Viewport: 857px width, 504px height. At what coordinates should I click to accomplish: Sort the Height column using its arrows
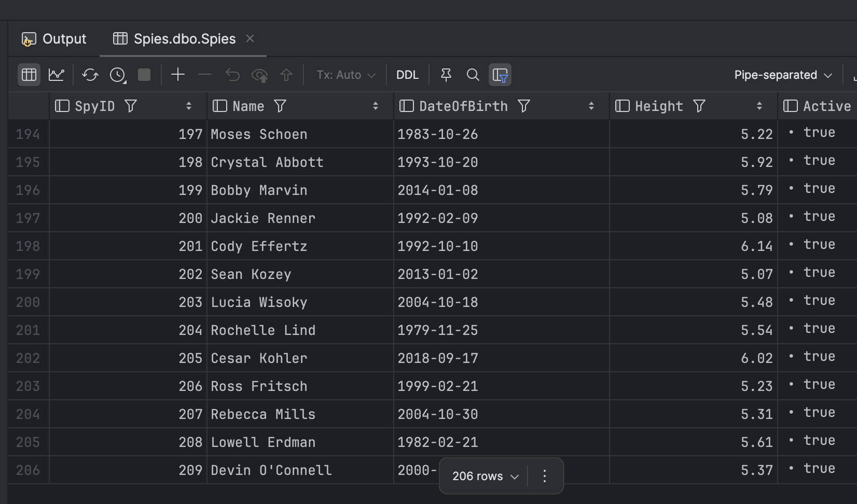(x=759, y=106)
